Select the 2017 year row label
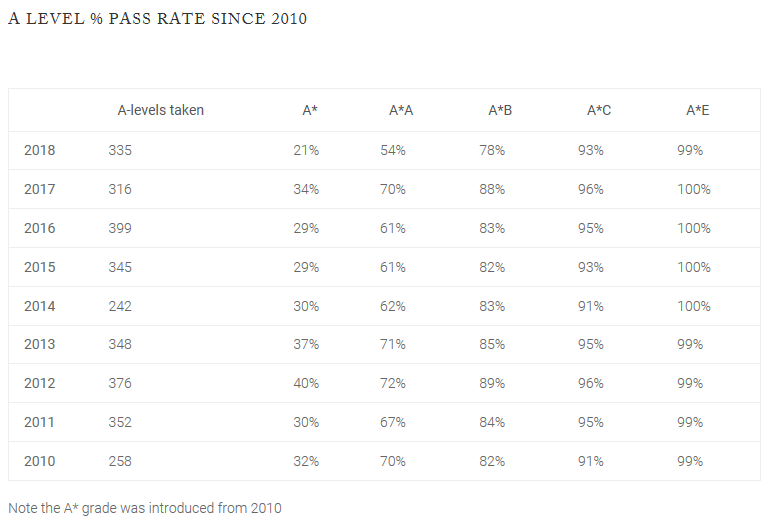This screenshot has width=770, height=527. 40,189
